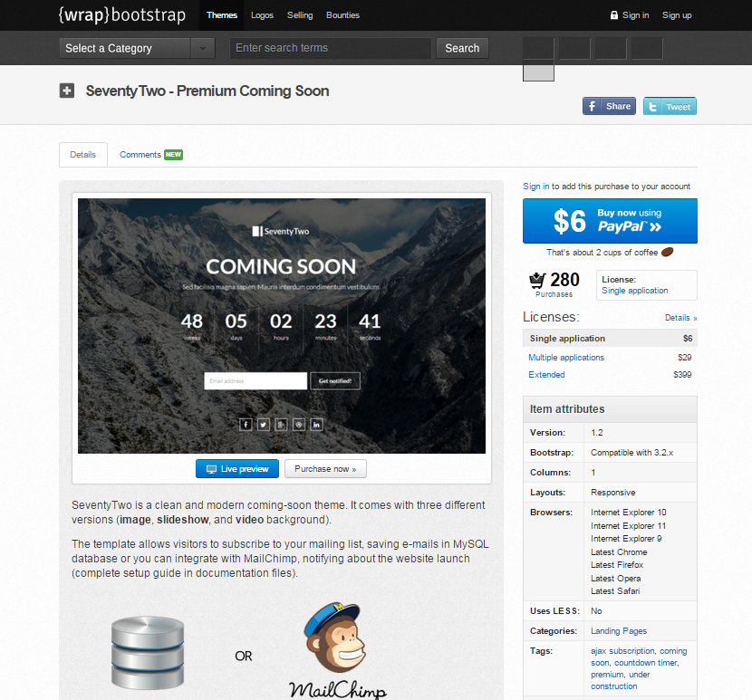Open the Bounties menu item
752x700 pixels.
point(342,14)
